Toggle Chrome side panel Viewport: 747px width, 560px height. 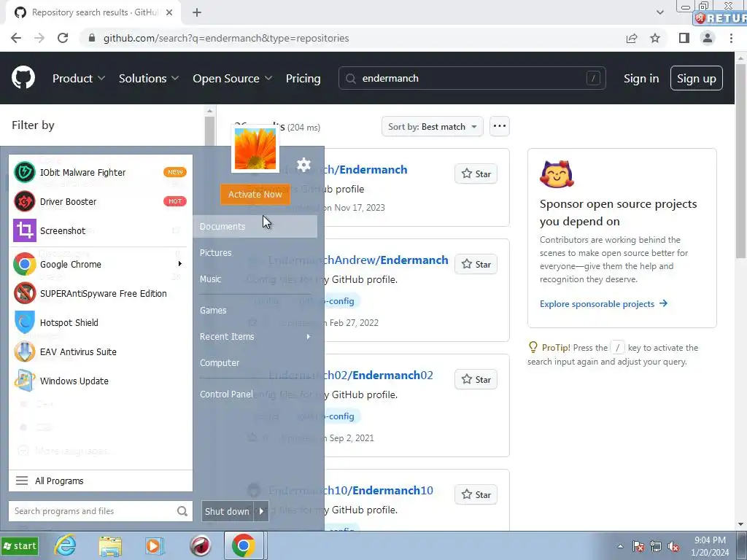click(x=684, y=38)
